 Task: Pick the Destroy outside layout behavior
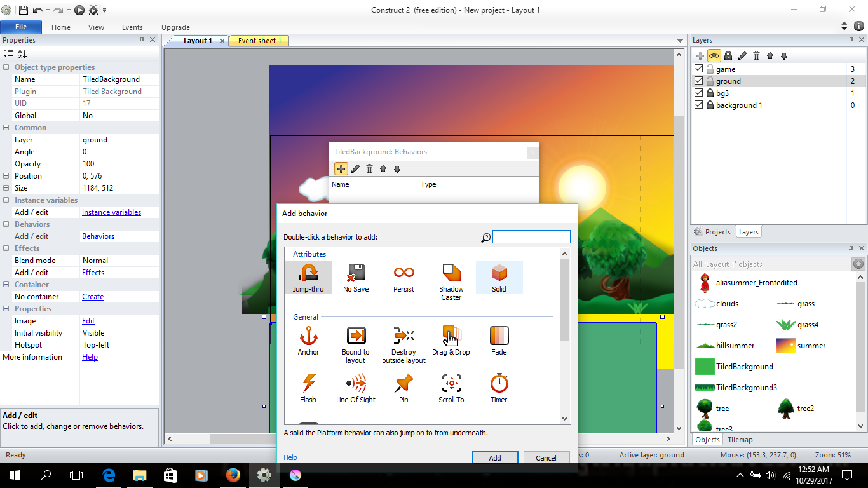[403, 344]
